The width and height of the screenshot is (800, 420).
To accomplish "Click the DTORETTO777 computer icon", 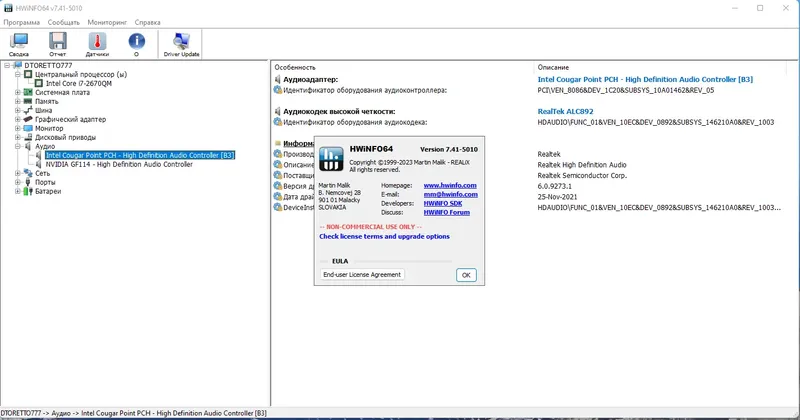I will coord(17,65).
